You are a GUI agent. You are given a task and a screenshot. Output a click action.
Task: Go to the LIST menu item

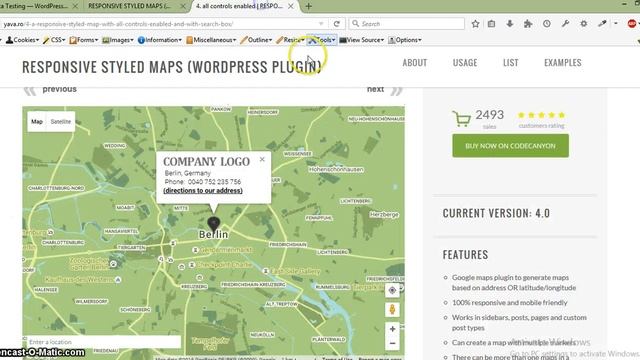pos(511,63)
